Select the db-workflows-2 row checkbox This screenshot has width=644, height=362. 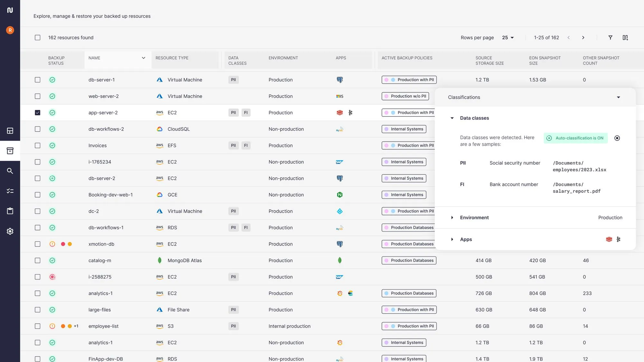coord(38,129)
